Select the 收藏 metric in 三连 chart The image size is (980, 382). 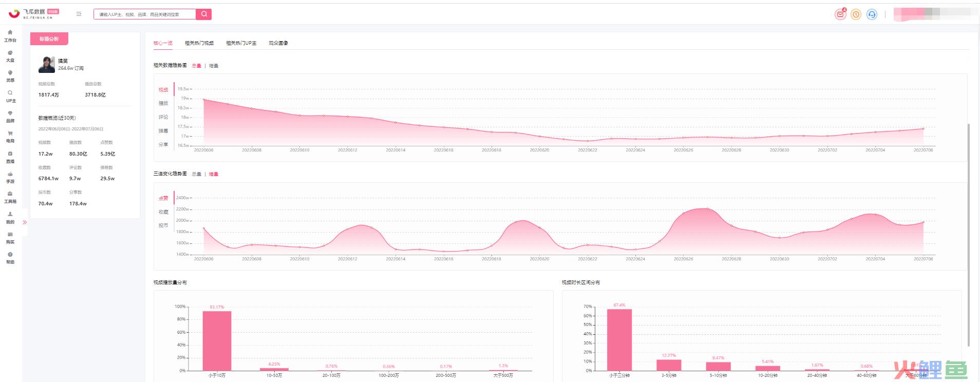[x=163, y=212]
